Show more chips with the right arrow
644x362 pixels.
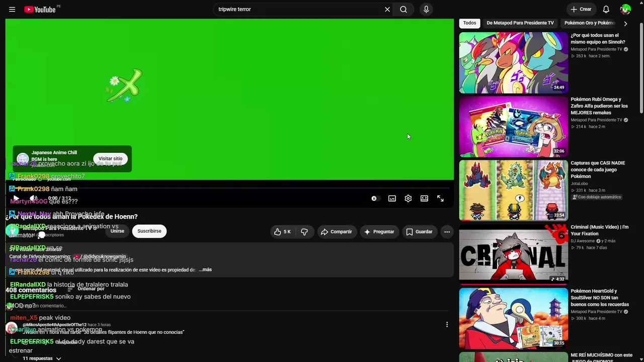pyautogui.click(x=625, y=23)
